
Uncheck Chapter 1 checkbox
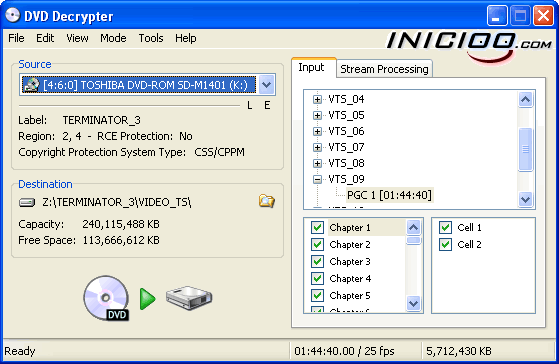click(x=317, y=227)
